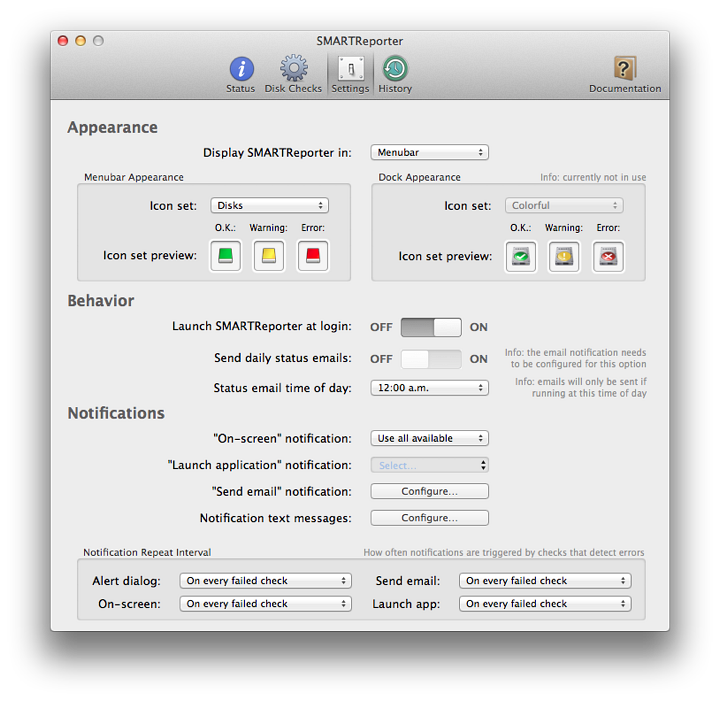Minimize the SMARTReporter window
This screenshot has width=720, height=701.
(80, 41)
